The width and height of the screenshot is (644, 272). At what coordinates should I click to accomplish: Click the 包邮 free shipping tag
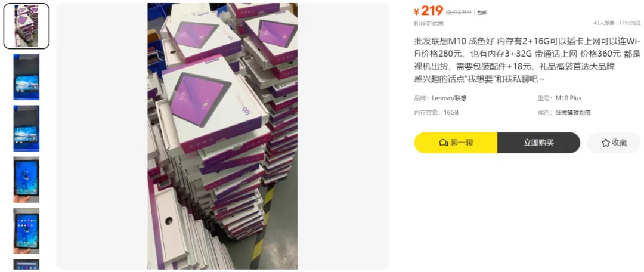482,13
